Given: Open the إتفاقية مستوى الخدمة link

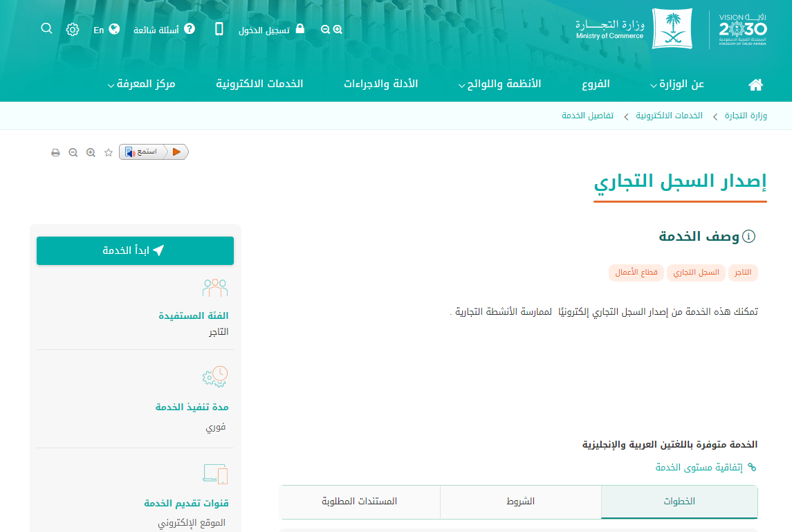Looking at the screenshot, I should [x=699, y=468].
